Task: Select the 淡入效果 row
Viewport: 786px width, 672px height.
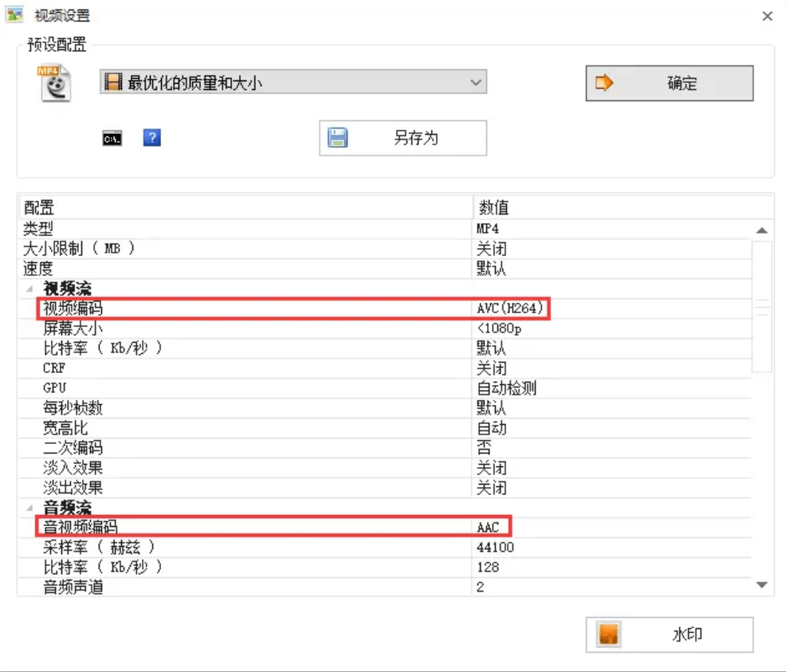Action: click(x=385, y=468)
